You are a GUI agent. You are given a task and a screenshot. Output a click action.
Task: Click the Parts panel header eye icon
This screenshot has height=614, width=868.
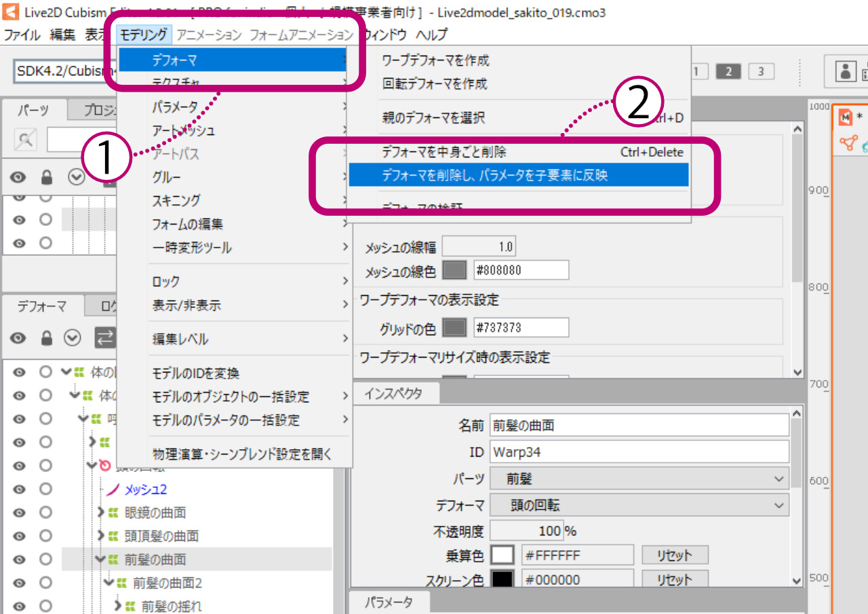click(x=18, y=178)
